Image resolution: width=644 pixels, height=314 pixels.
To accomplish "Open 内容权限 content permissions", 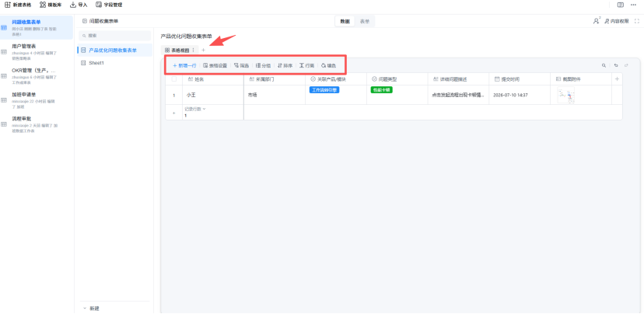I will 617,21.
